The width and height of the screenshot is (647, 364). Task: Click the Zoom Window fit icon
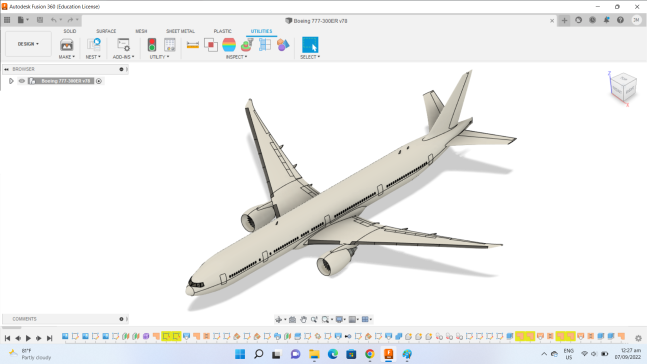coord(325,319)
